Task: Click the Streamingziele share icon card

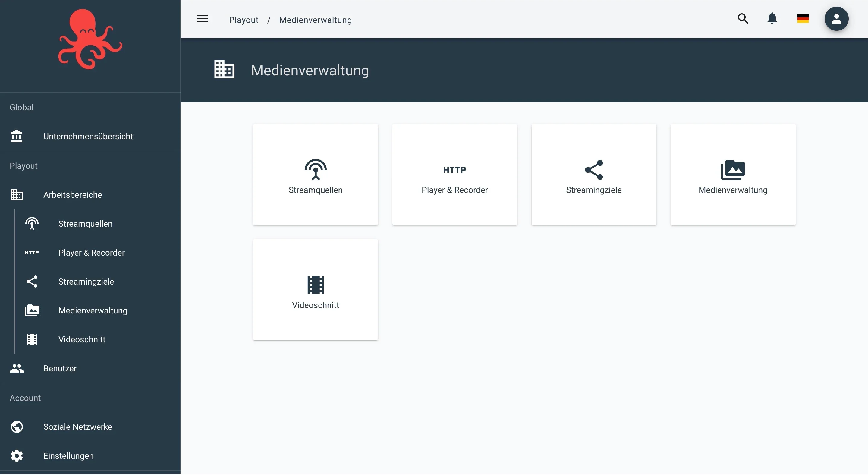Action: coord(593,170)
